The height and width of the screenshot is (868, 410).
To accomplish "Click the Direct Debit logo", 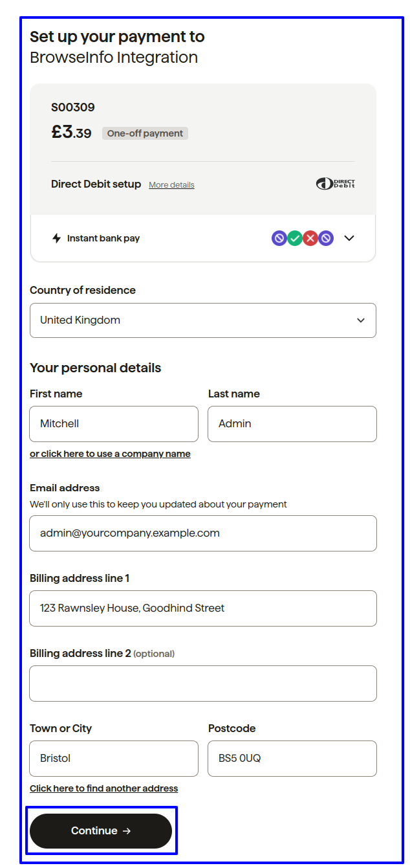I will point(335,184).
